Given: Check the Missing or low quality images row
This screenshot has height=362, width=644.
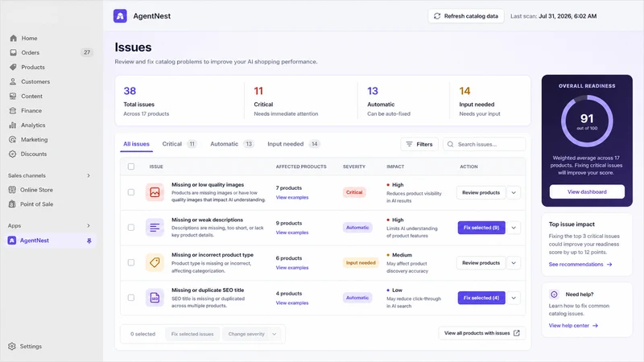Looking at the screenshot, I should pos(131,192).
